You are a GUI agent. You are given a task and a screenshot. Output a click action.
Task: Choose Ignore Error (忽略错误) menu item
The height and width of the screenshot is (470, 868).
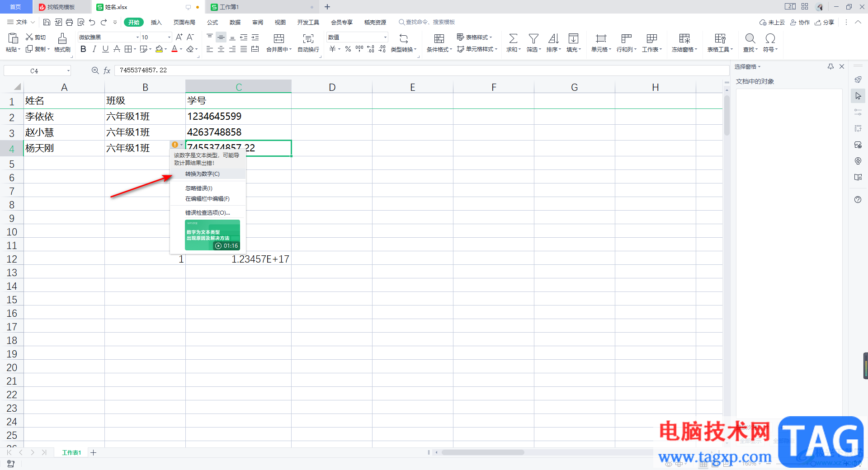coord(208,188)
